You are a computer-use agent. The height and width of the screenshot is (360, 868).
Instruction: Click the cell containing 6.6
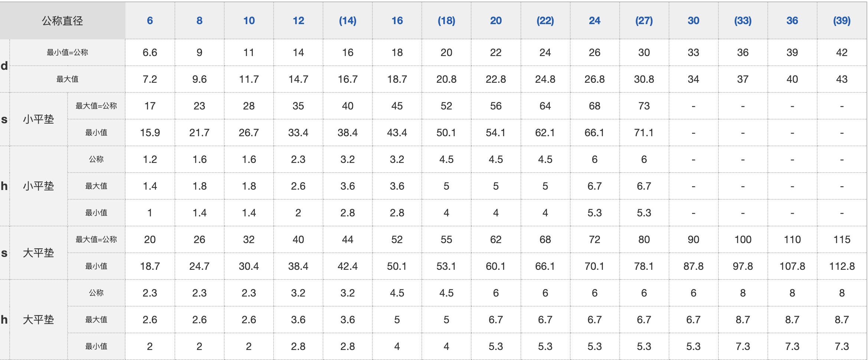coord(150,52)
